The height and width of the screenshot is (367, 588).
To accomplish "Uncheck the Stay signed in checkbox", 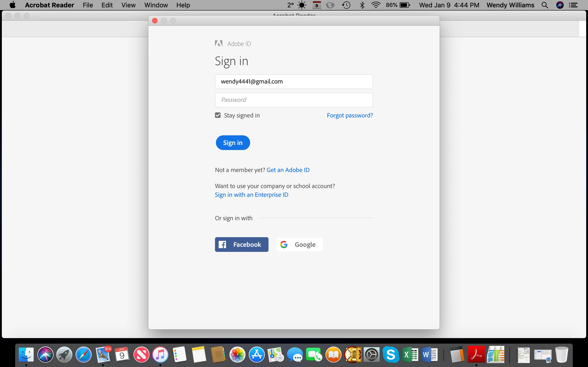I will [x=218, y=115].
